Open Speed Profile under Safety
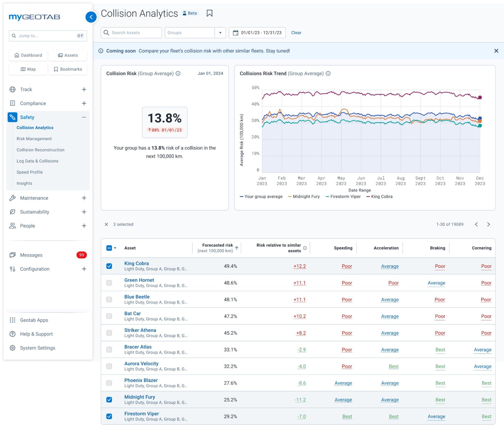Screen dimensions: 504x436 tap(29, 172)
